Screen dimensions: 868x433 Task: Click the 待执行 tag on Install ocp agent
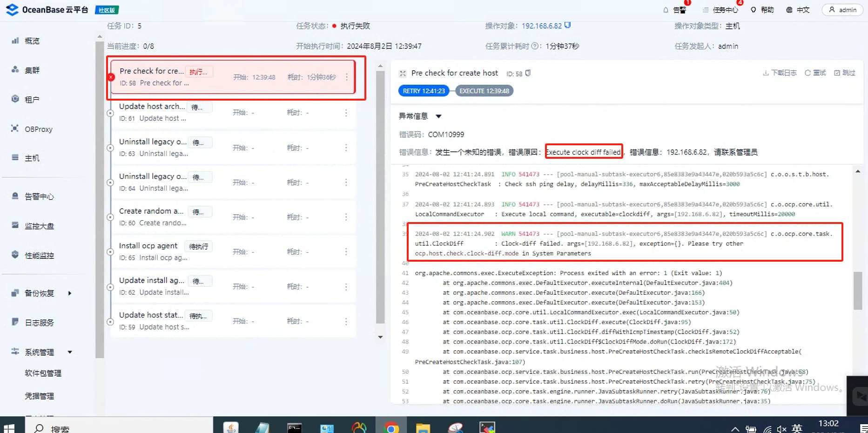pos(199,246)
